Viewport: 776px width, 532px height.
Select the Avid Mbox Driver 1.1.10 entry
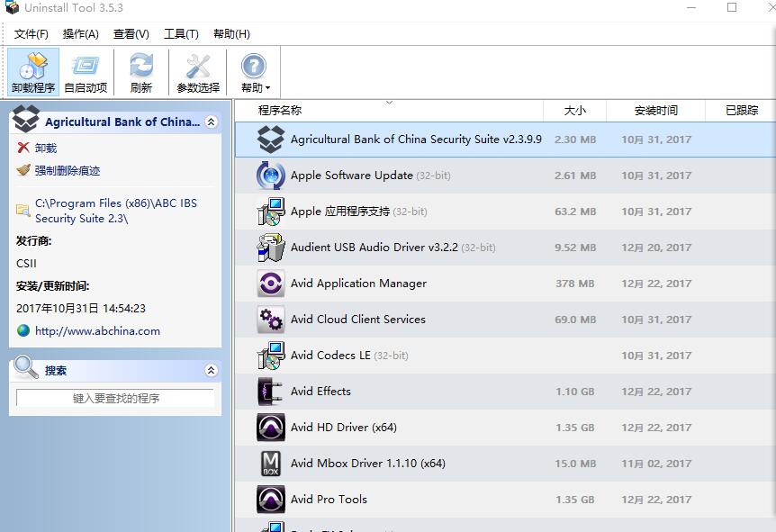(x=505, y=464)
